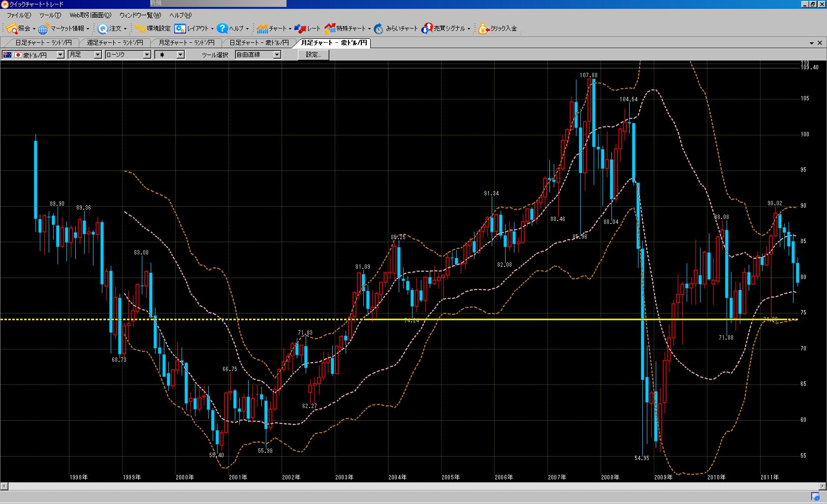
Task: Click the blue question-mark ヘルプ toolbar icon
Action: (x=222, y=29)
